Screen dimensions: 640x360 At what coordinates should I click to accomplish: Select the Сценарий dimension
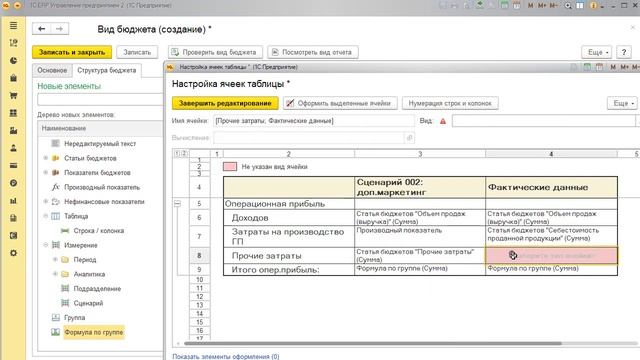tap(88, 303)
